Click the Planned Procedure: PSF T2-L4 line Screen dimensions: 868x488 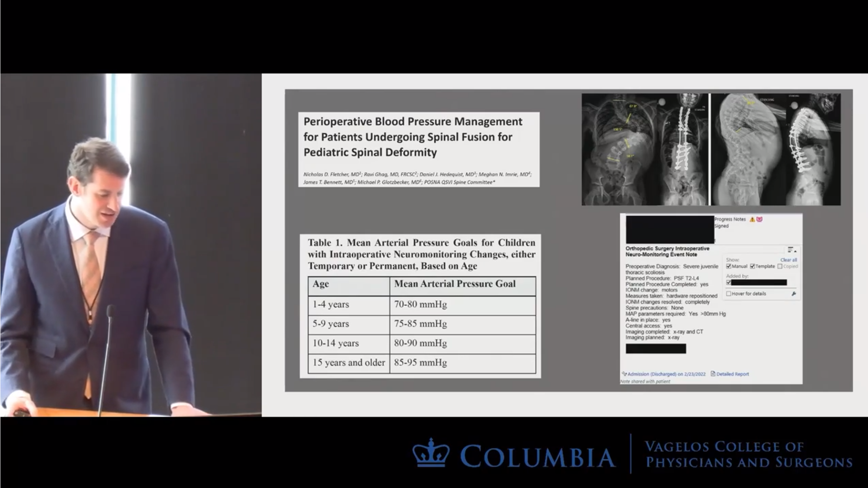tap(662, 278)
